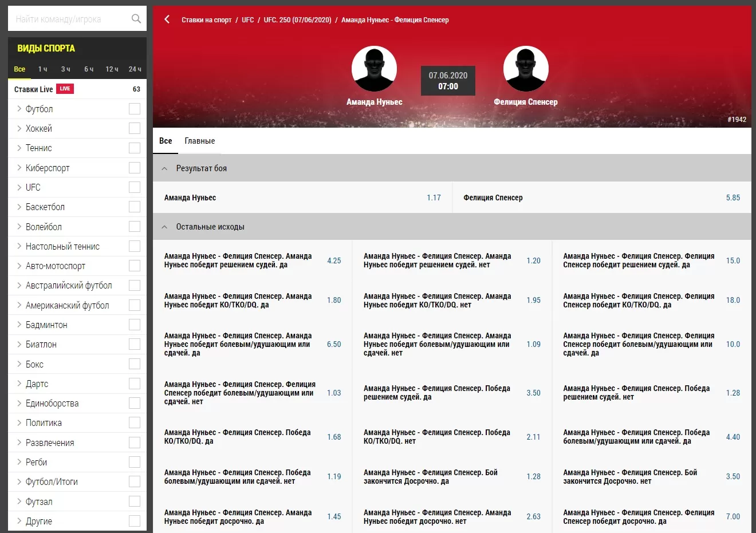Click the search magnifier icon
756x533 pixels.
[136, 19]
